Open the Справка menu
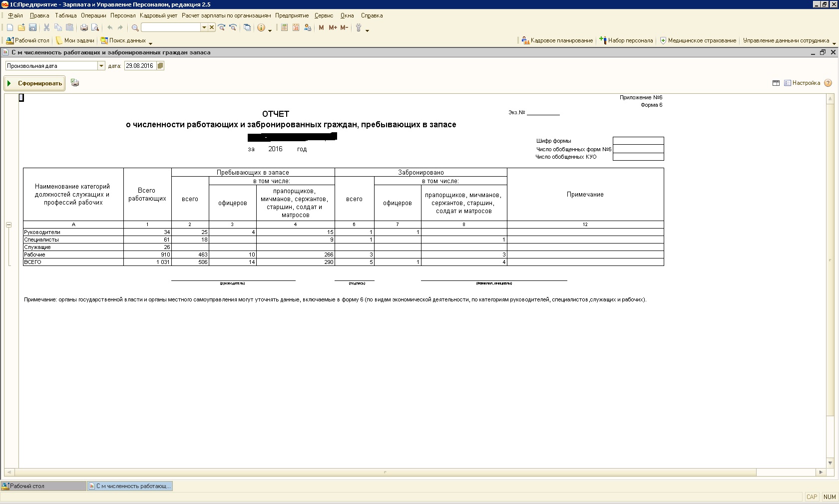The width and height of the screenshot is (839, 504). 372,15
